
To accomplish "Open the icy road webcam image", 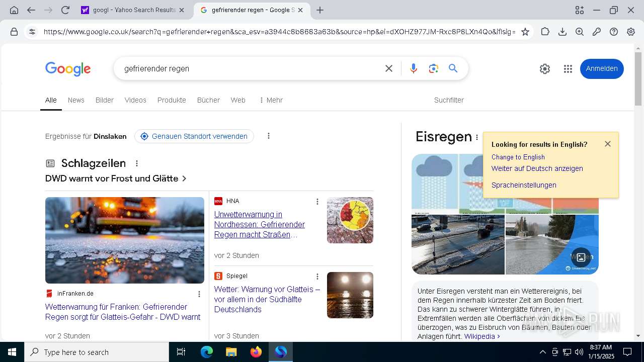I will tap(458, 244).
